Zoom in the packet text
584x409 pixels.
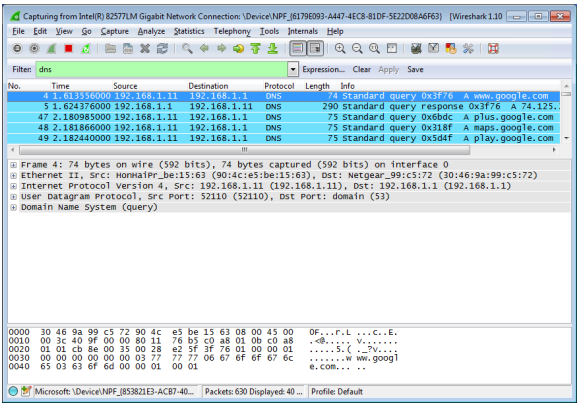click(x=340, y=49)
